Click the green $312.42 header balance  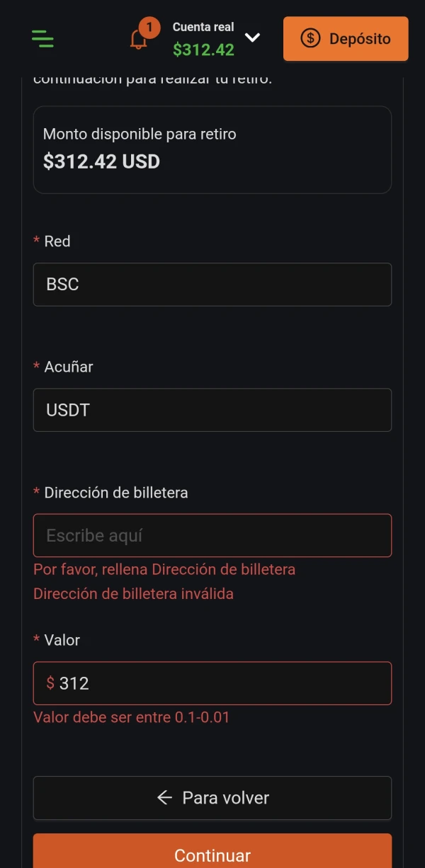[203, 50]
